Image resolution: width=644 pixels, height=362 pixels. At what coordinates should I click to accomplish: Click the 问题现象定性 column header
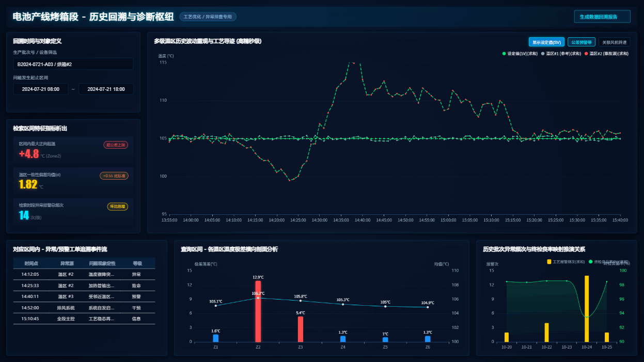[x=101, y=263]
